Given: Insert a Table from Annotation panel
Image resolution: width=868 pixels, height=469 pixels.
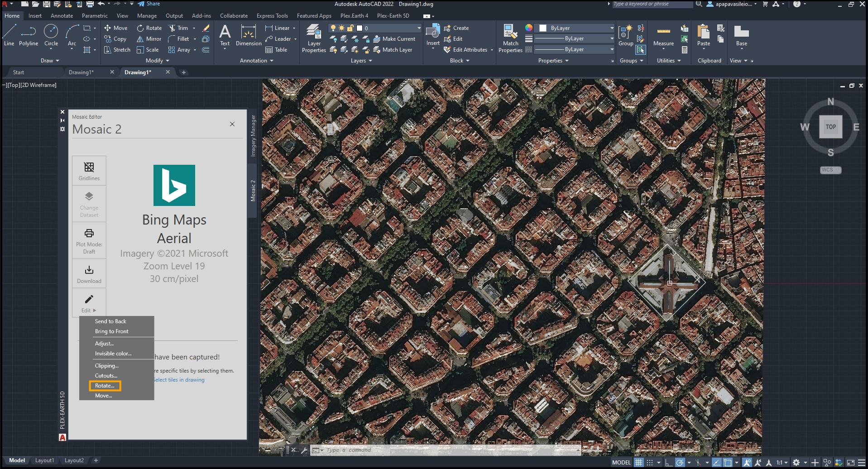Looking at the screenshot, I should click(x=276, y=50).
